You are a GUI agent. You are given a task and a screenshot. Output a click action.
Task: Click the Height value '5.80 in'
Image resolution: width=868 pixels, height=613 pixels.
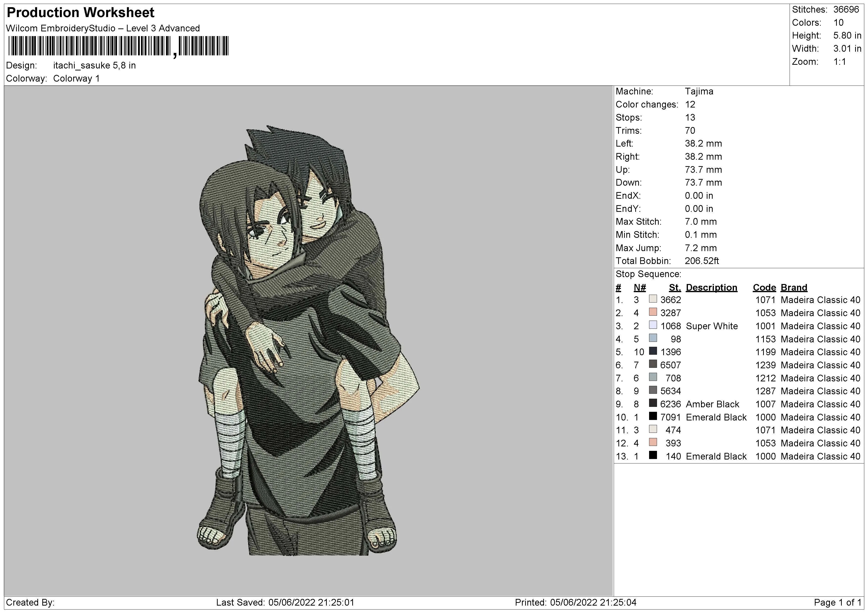847,36
